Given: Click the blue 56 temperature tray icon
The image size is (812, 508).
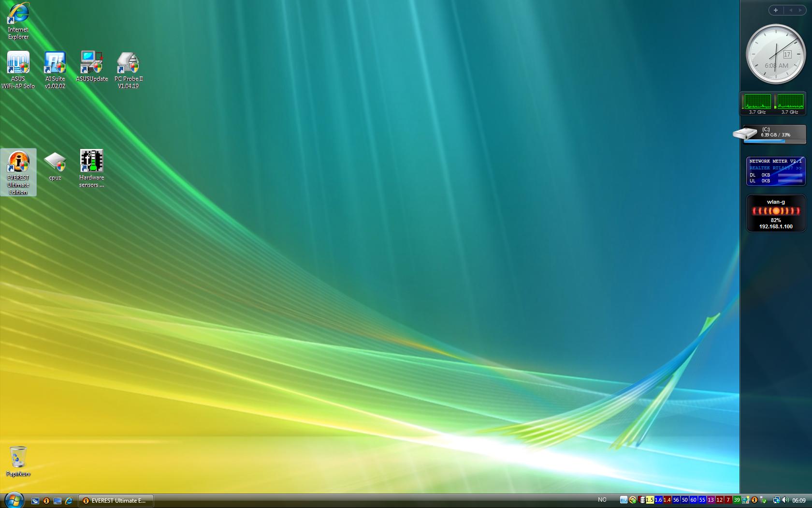Looking at the screenshot, I should point(676,500).
